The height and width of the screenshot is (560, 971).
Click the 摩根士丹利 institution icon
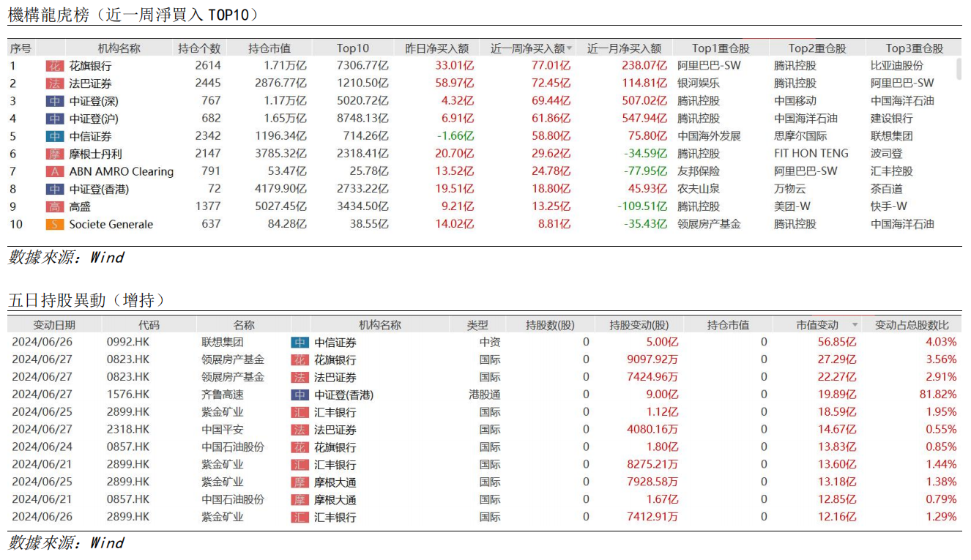[54, 154]
